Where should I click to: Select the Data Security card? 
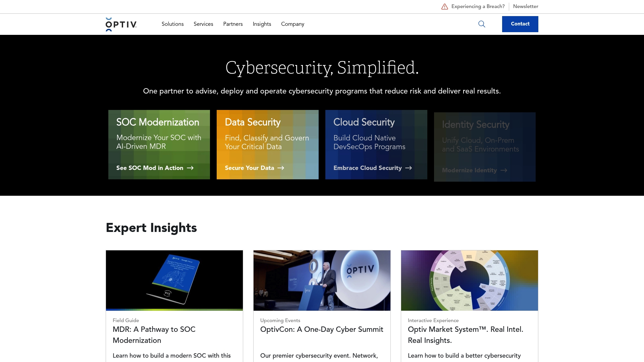268,144
